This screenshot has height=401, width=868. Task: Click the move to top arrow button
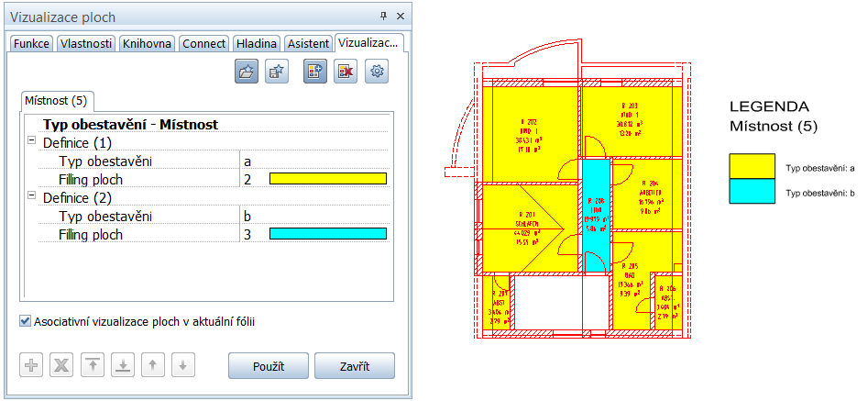pos(93,365)
